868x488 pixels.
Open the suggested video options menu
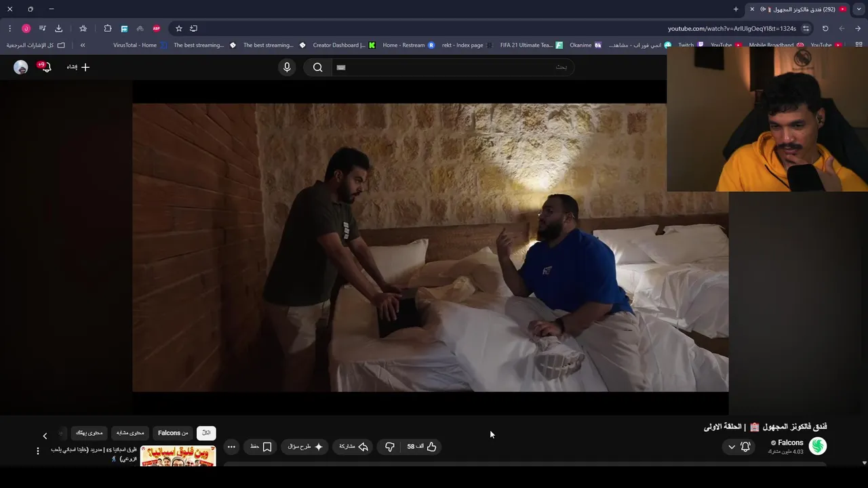[37, 451]
